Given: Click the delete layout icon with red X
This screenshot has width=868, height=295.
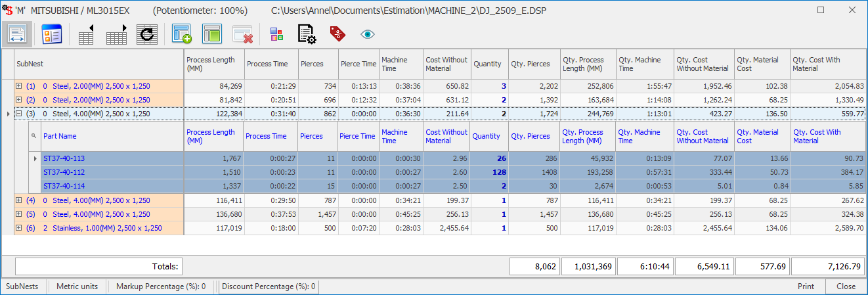Looking at the screenshot, I should click(x=243, y=34).
